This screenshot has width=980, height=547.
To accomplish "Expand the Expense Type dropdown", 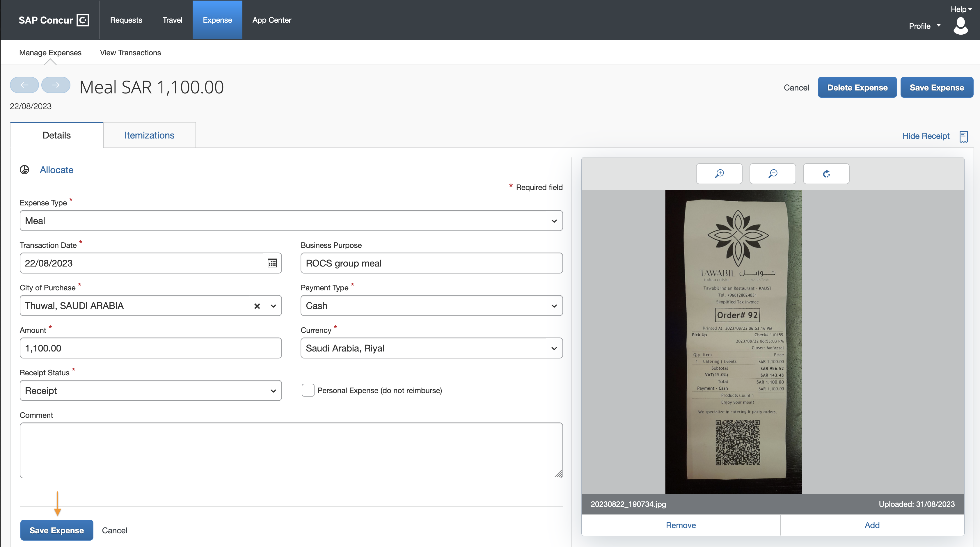I will click(x=553, y=221).
